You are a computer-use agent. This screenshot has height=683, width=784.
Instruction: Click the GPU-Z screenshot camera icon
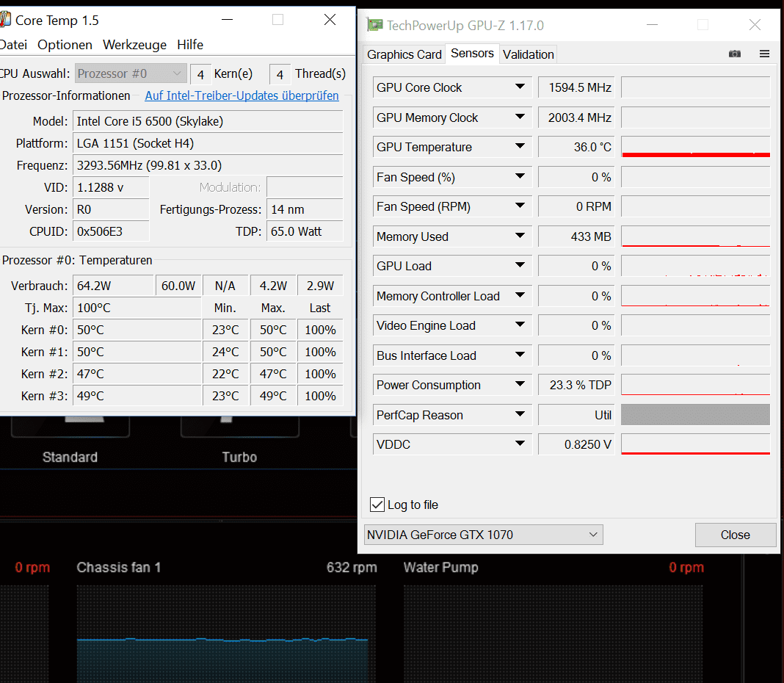735,54
